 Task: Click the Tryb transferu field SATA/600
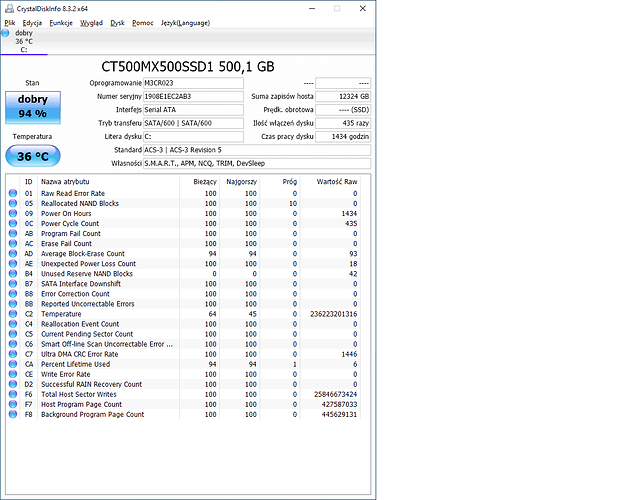tap(193, 123)
